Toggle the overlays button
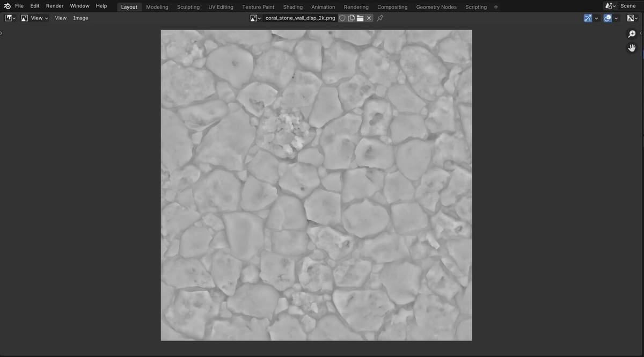Viewport: 644px width, 357px height. click(x=608, y=18)
